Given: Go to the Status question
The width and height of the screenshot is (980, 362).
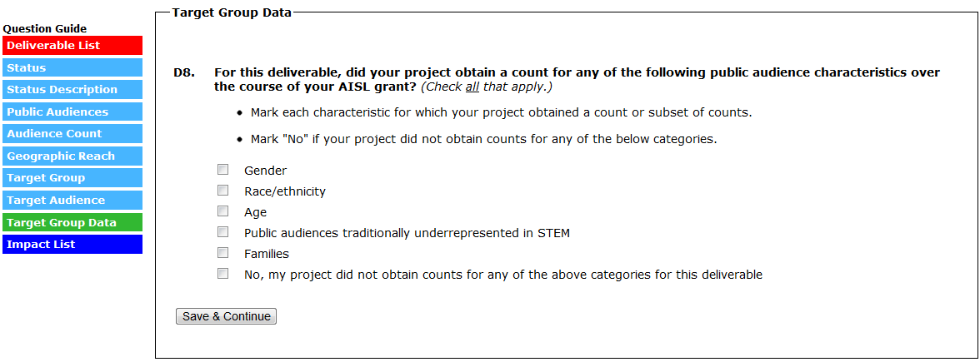Looking at the screenshot, I should click(x=72, y=68).
